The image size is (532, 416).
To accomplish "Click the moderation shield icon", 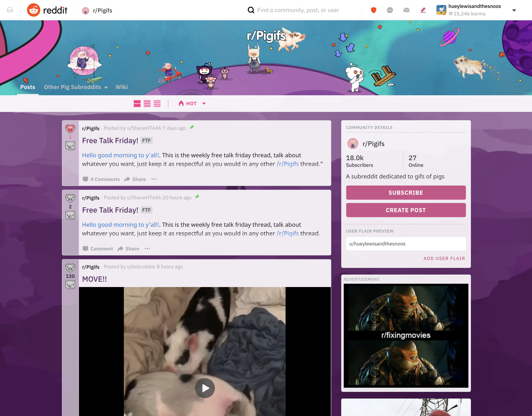I will 373,10.
